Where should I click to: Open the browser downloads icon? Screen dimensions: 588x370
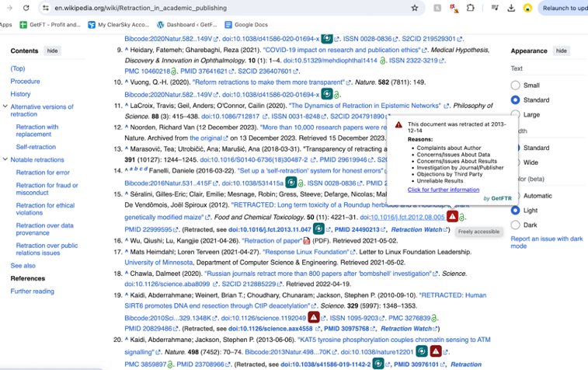(x=511, y=8)
